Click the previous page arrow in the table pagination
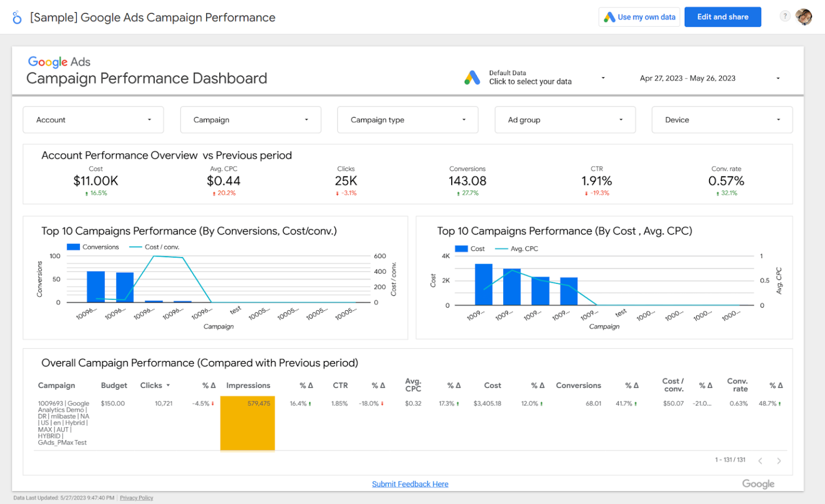 761,460
